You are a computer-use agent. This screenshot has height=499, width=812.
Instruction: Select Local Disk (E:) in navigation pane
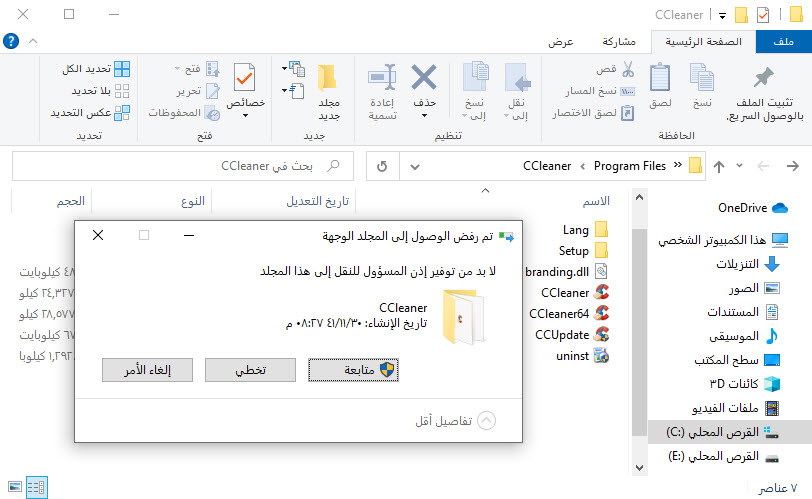(x=724, y=456)
